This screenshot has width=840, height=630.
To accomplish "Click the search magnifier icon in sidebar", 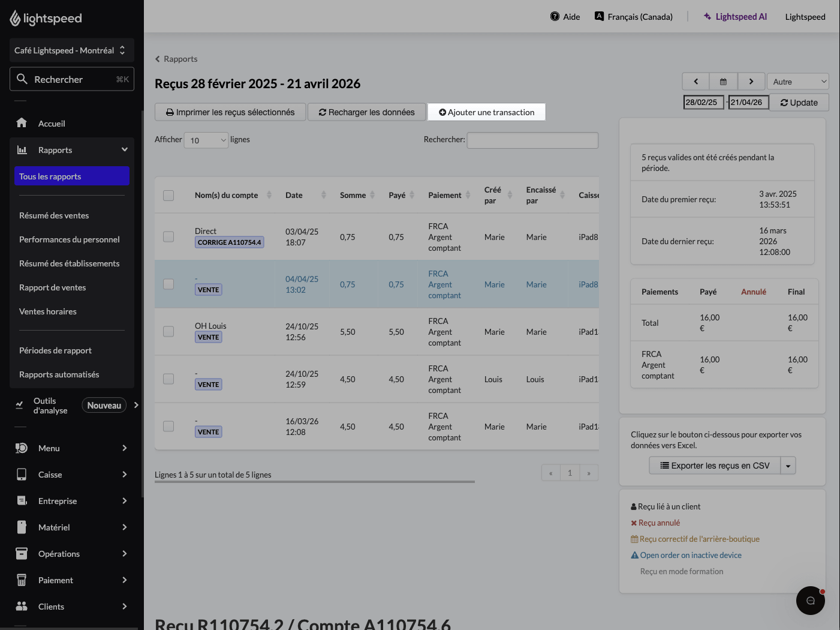I will [x=22, y=79].
